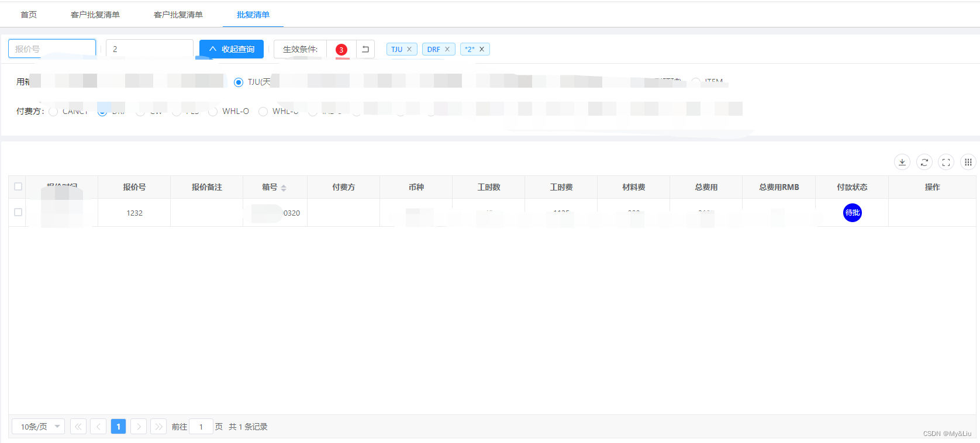
Task: Go to the next page arrow
Action: 139,427
